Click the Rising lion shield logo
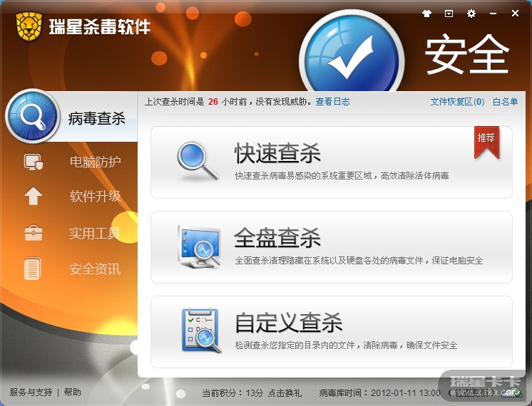 click(29, 26)
